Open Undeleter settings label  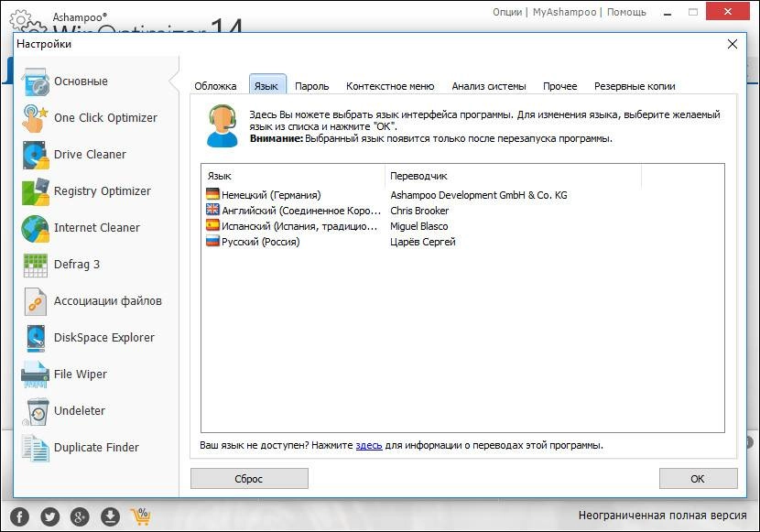[80, 411]
